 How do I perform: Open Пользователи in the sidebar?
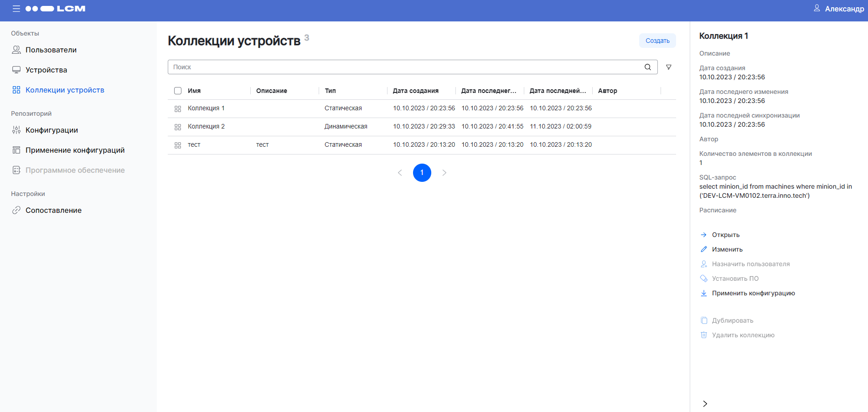(51, 50)
